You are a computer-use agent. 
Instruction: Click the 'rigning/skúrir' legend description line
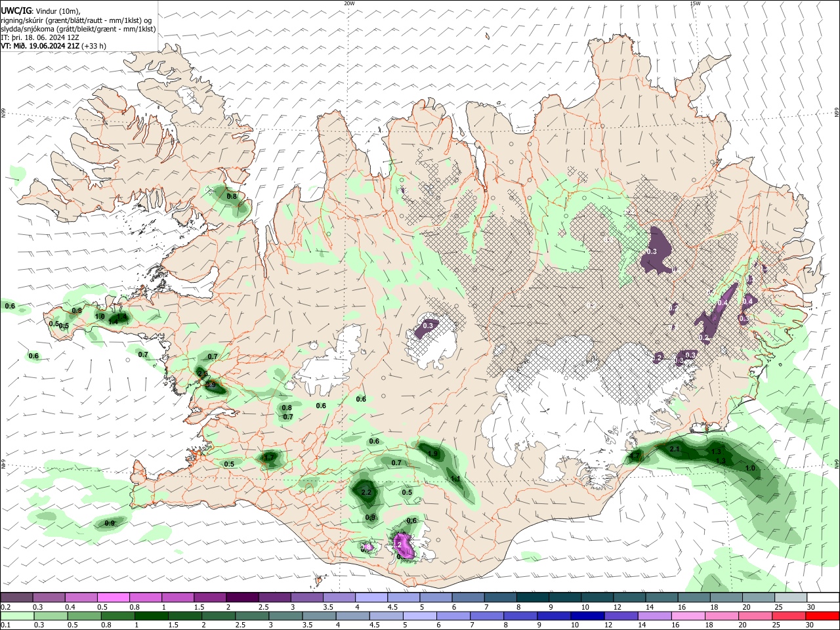pyautogui.click(x=76, y=20)
